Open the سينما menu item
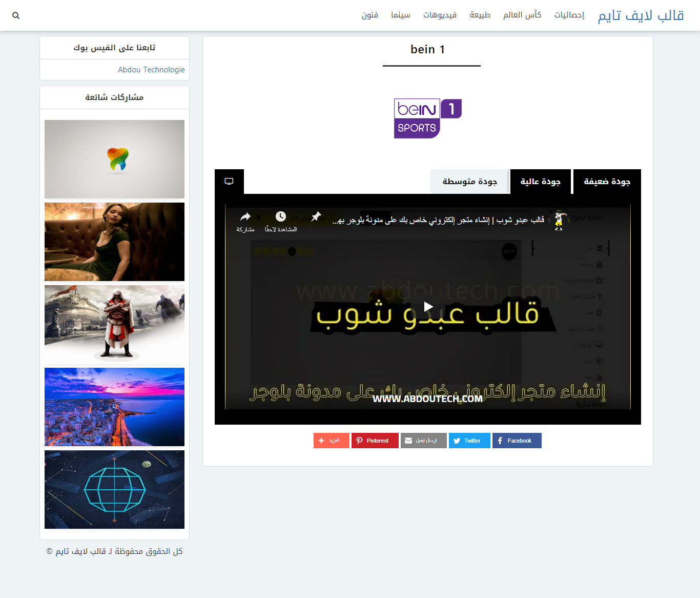 pyautogui.click(x=401, y=15)
